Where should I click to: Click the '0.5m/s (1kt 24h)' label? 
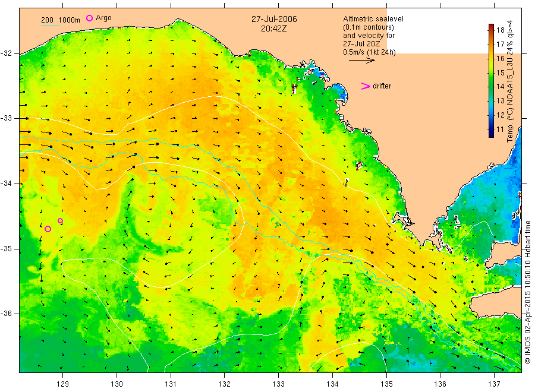click(370, 52)
